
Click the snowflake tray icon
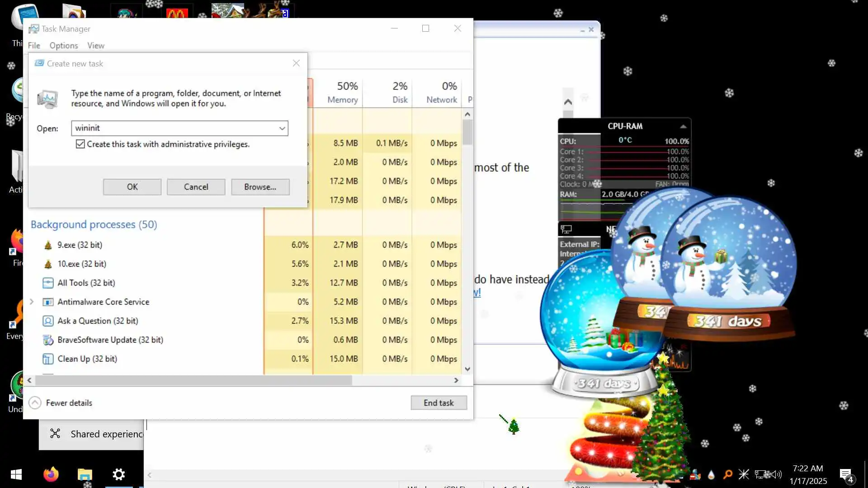[x=744, y=474]
